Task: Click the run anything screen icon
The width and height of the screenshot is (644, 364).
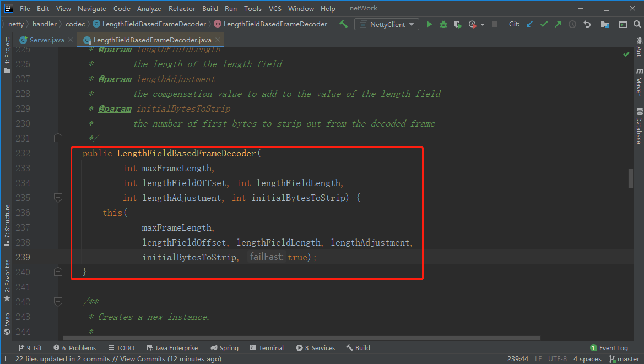Action: 623,24
